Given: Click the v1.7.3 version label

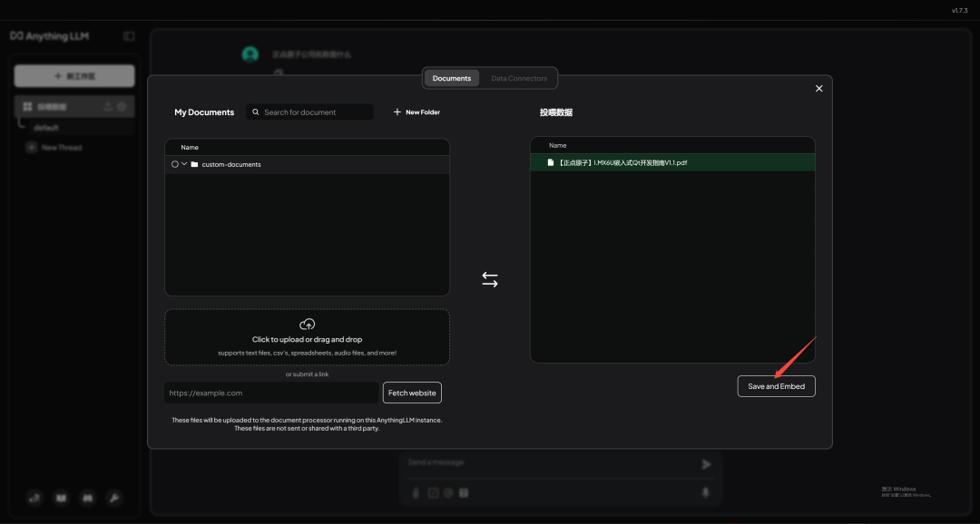Looking at the screenshot, I should (959, 11).
